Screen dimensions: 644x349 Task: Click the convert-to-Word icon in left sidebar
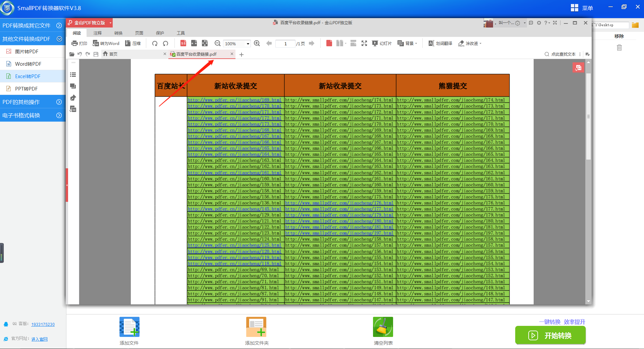click(x=73, y=109)
